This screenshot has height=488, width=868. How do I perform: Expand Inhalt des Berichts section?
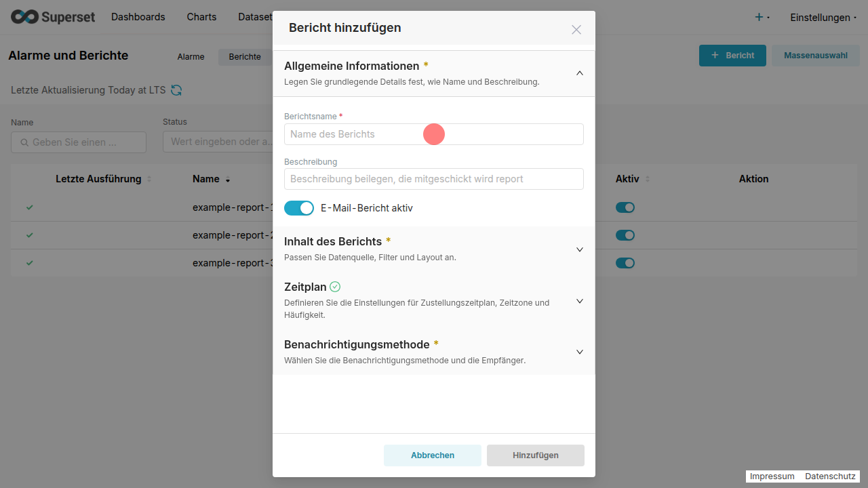579,249
